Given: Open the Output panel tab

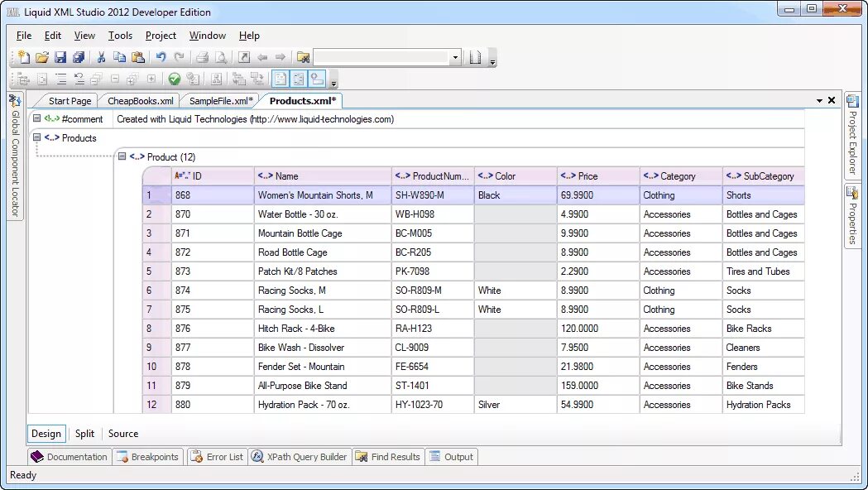Looking at the screenshot, I should click(452, 457).
